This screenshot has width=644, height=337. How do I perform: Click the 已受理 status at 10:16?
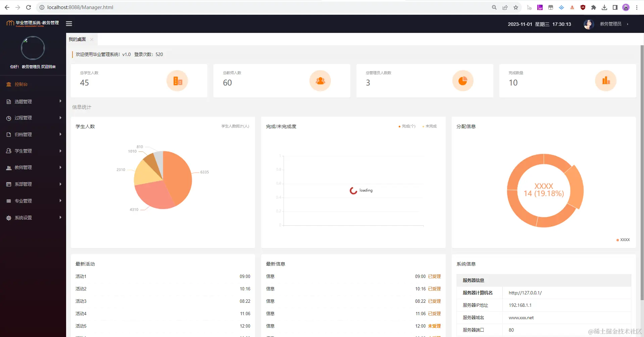click(x=434, y=289)
